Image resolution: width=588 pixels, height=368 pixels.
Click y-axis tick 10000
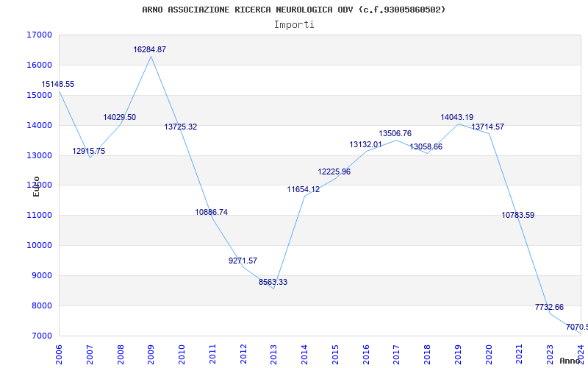(40, 246)
